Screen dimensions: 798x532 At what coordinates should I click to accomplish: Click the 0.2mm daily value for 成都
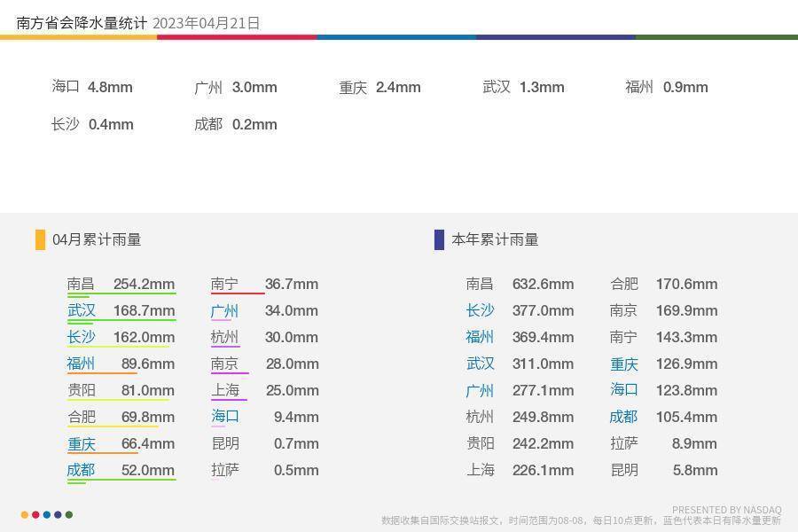[254, 124]
